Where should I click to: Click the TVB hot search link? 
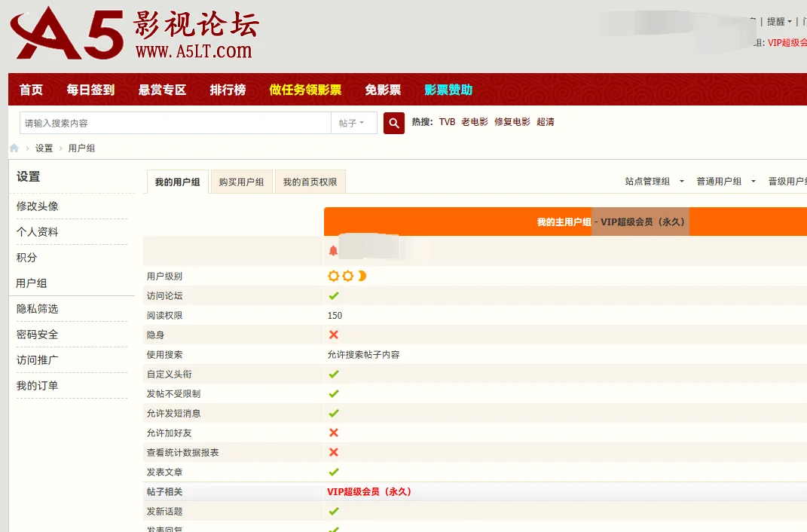click(447, 122)
